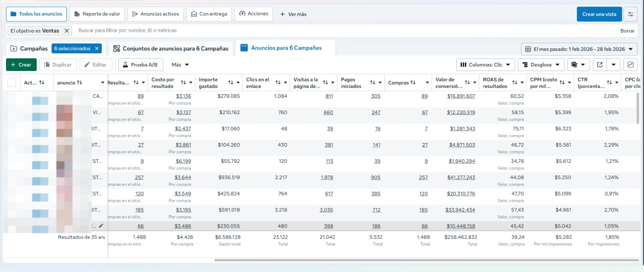The width and height of the screenshot is (644, 272).
Task: Click the Crear una vista button
Action: tap(599, 14)
